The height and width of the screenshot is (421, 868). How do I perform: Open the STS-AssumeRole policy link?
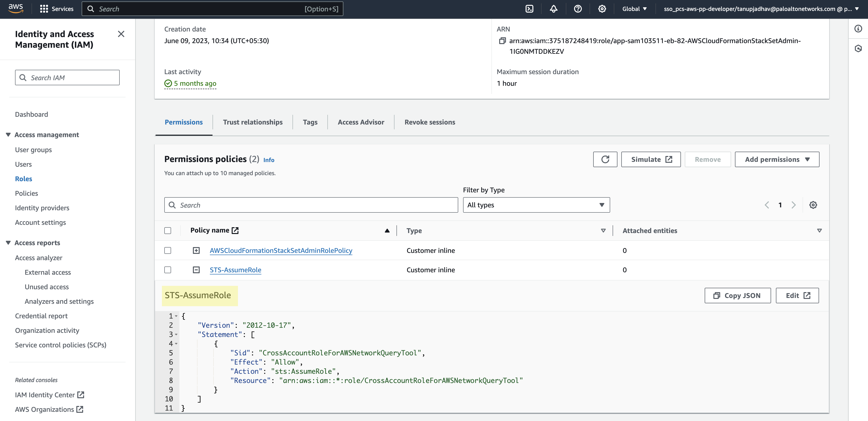pos(235,270)
